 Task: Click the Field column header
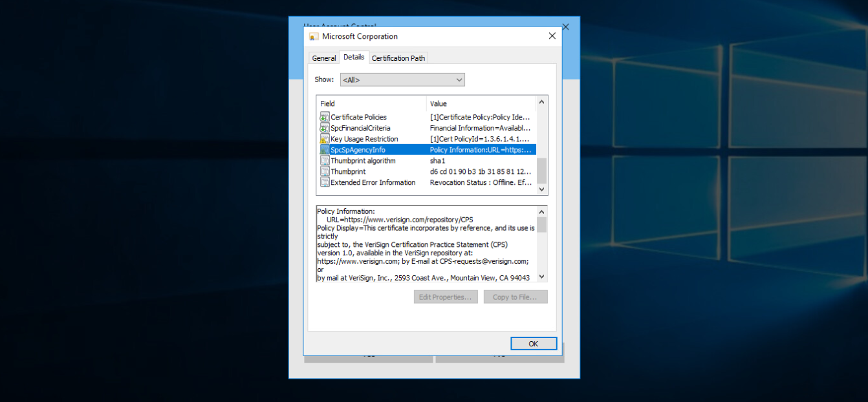371,103
